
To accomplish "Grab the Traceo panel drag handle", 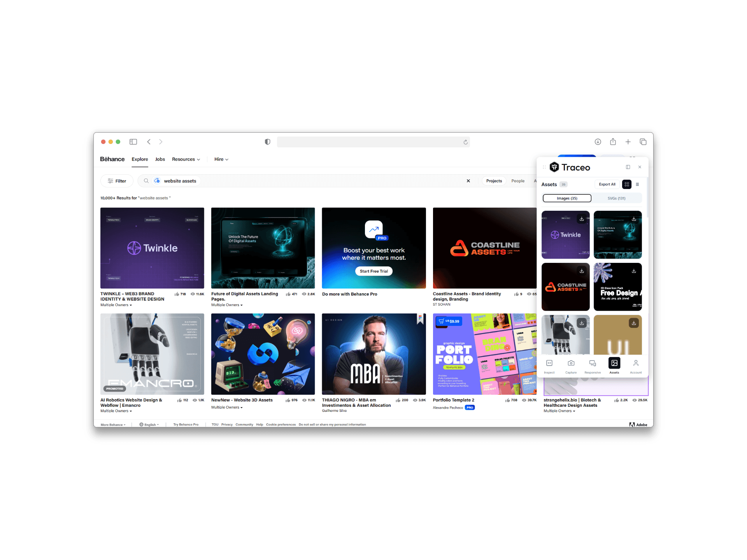I will tap(544, 167).
